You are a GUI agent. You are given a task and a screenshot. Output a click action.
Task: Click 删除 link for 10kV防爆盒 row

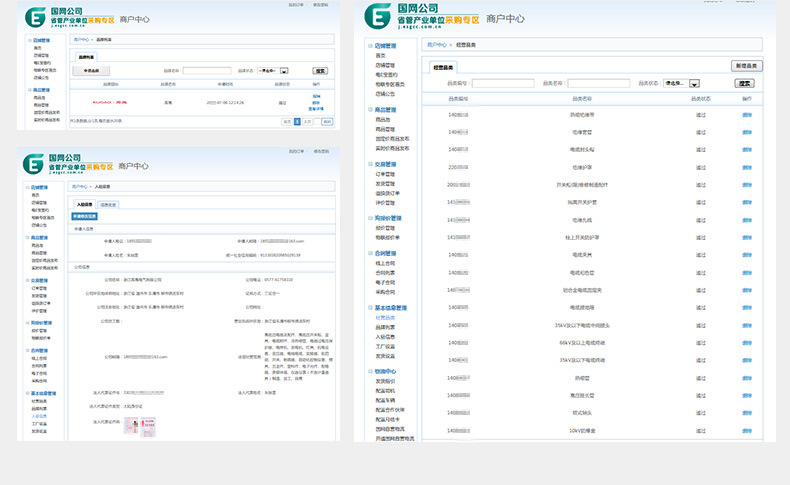pyautogui.click(x=747, y=430)
